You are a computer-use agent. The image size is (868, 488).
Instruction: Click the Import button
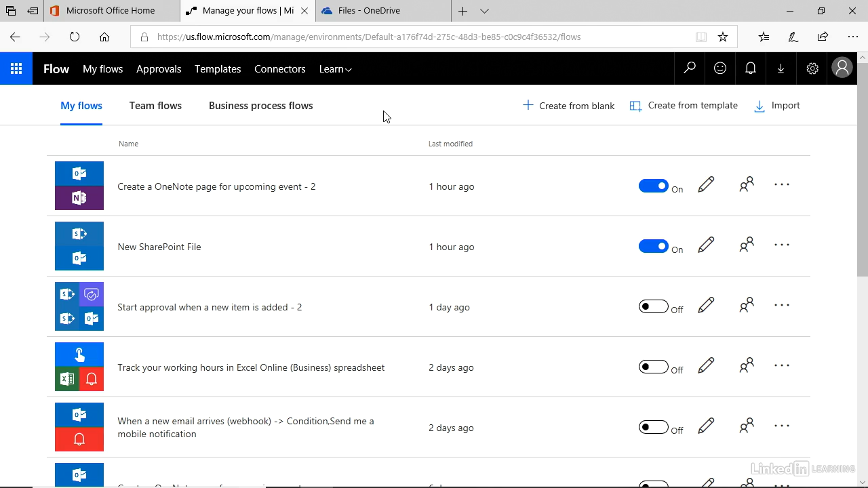coord(777,106)
